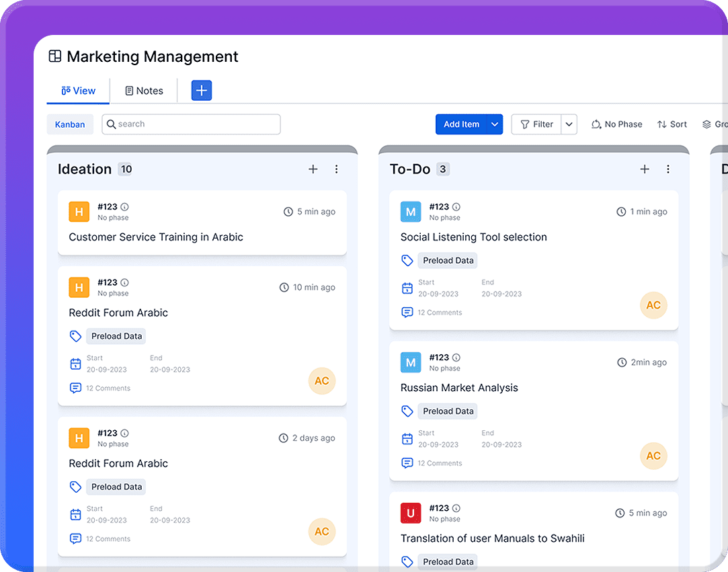The width and height of the screenshot is (728, 572).
Task: Click 2 days ago timestamp on Reddit card
Action: click(x=313, y=438)
